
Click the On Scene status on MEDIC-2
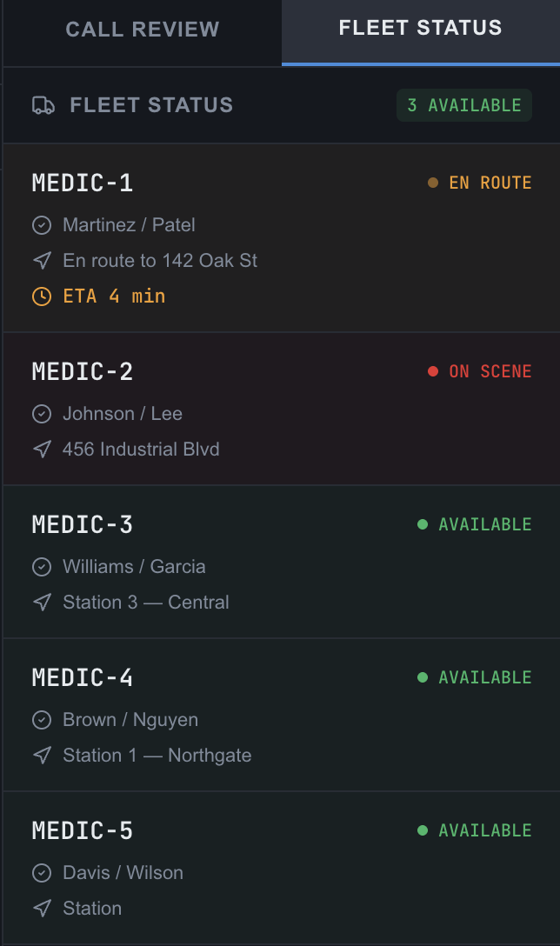480,371
